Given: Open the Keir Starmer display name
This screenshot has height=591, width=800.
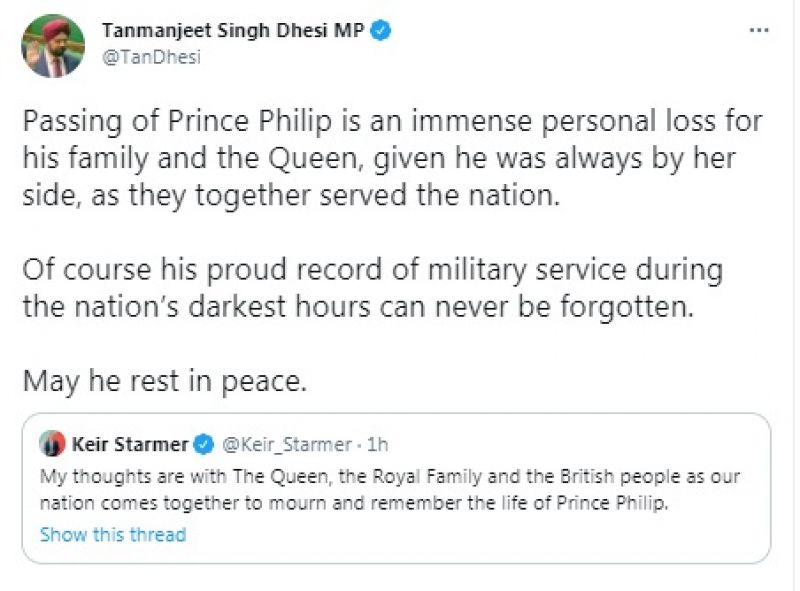Looking at the screenshot, I should 131,443.
